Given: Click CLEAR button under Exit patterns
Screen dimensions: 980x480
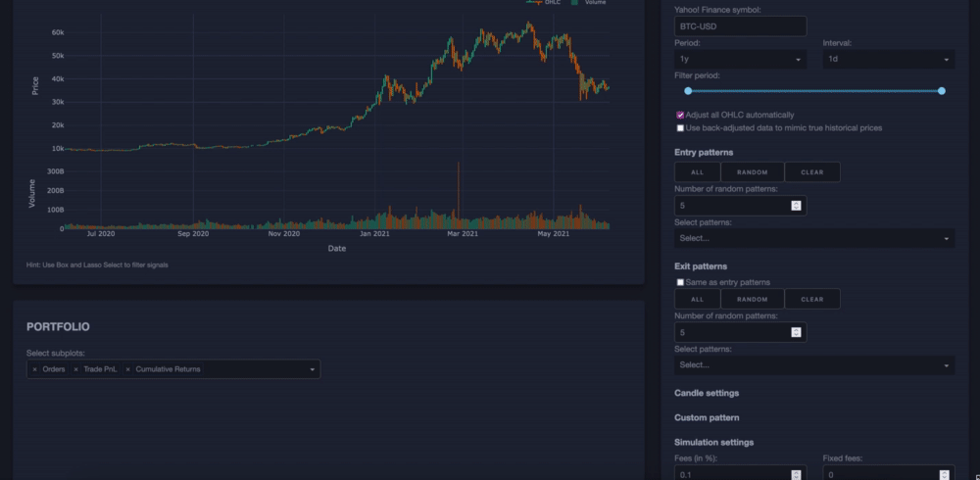Looking at the screenshot, I should tap(811, 299).
